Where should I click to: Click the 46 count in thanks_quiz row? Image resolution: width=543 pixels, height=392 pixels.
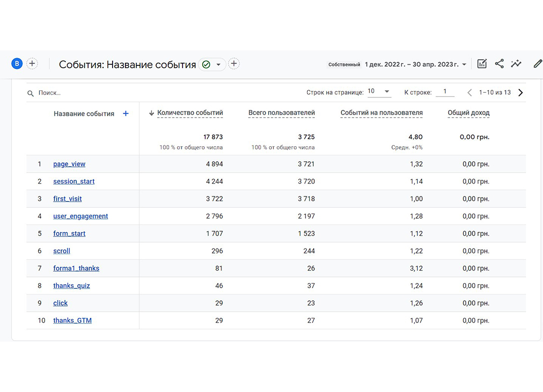[x=219, y=286]
